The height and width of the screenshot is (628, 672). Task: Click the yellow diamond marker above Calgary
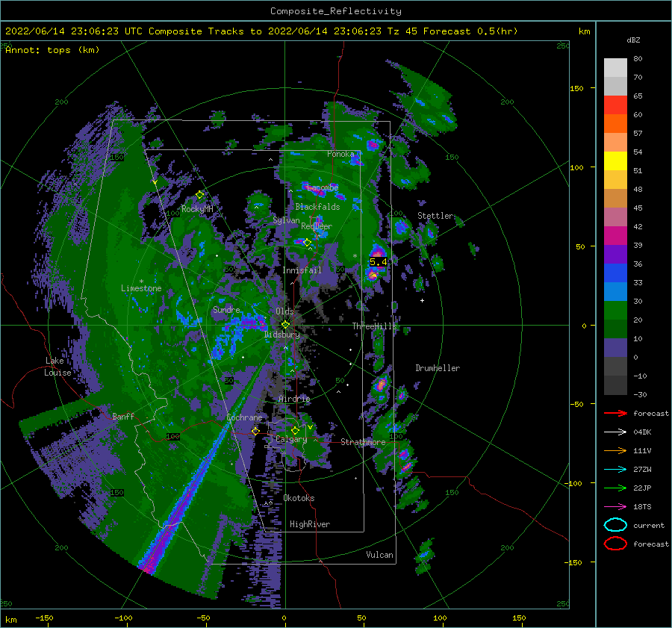pyautogui.click(x=295, y=430)
